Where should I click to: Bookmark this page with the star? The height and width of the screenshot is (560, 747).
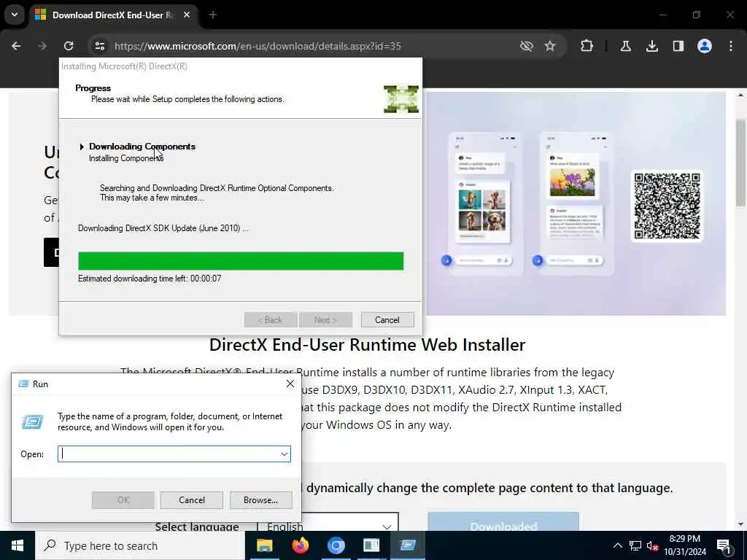[550, 46]
